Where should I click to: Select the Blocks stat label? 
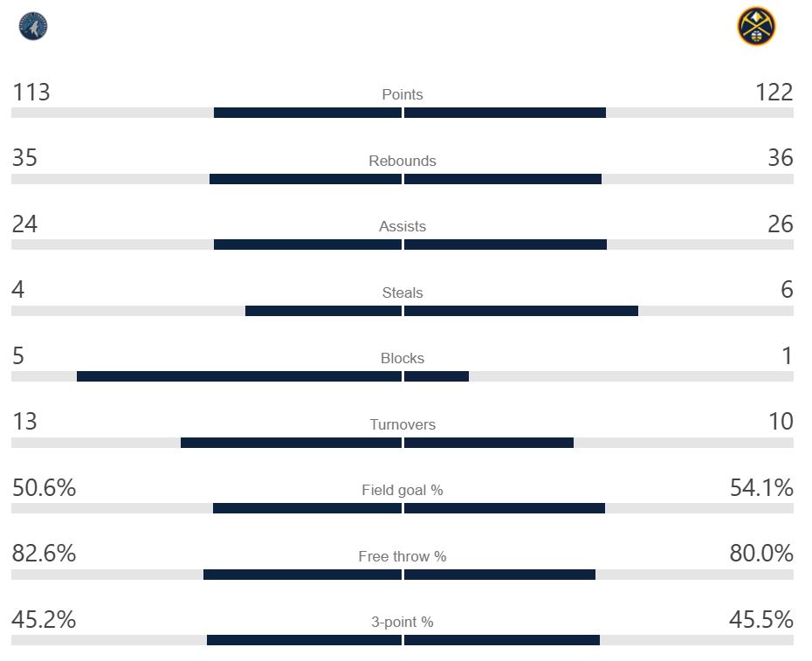click(x=403, y=358)
